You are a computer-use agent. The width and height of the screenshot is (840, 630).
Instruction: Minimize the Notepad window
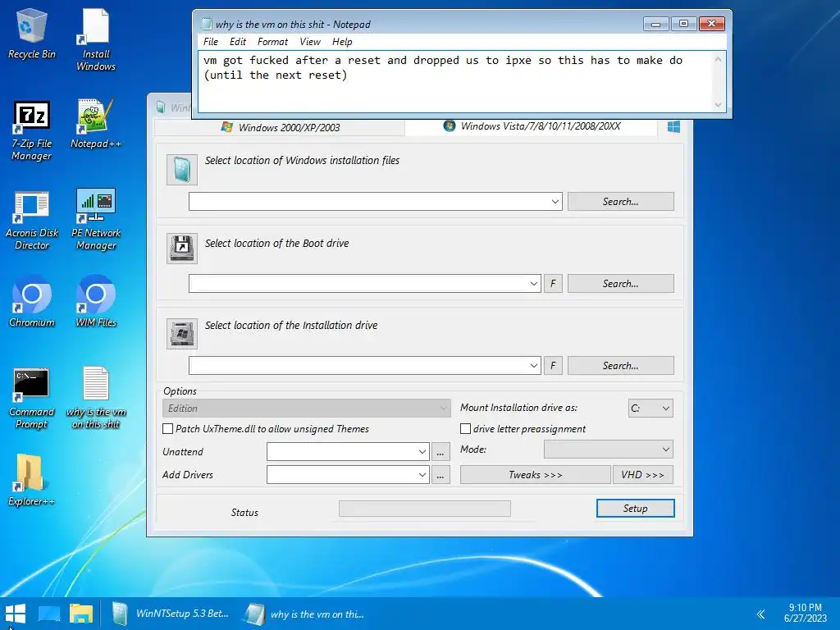tap(655, 24)
